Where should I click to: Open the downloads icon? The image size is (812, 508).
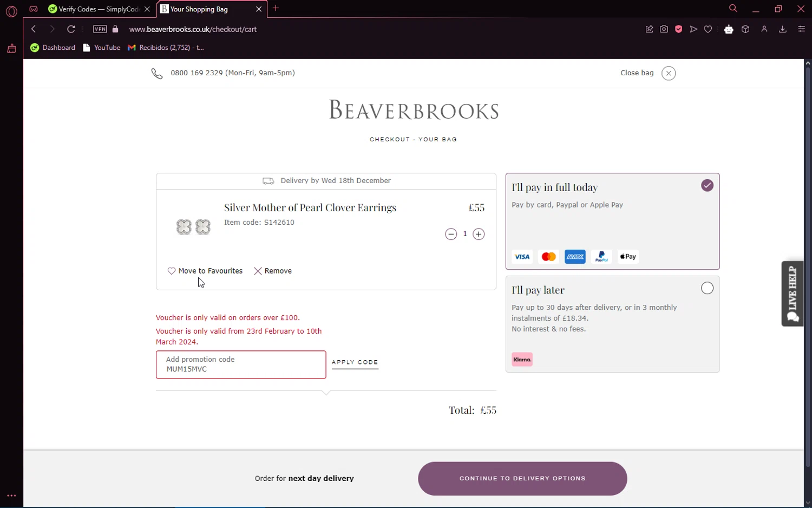click(x=782, y=29)
